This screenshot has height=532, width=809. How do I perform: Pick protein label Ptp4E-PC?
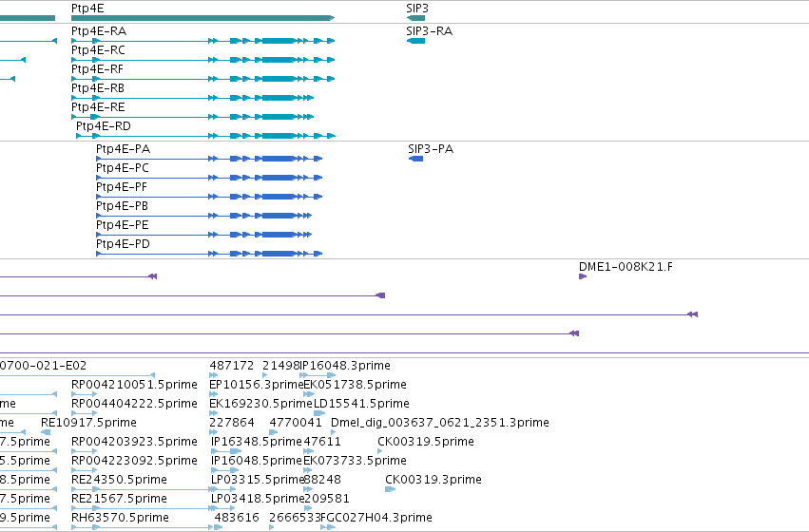tap(123, 168)
